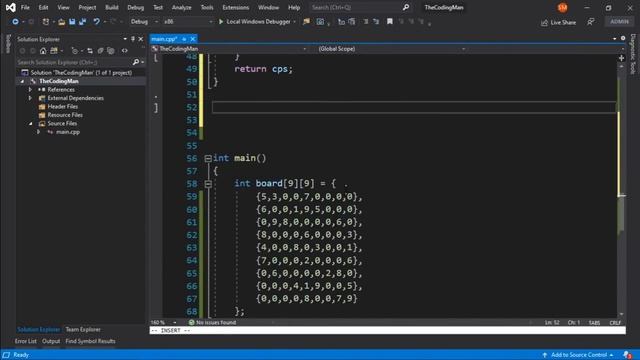Open the Help menu
The image size is (640, 360).
coord(294,7)
